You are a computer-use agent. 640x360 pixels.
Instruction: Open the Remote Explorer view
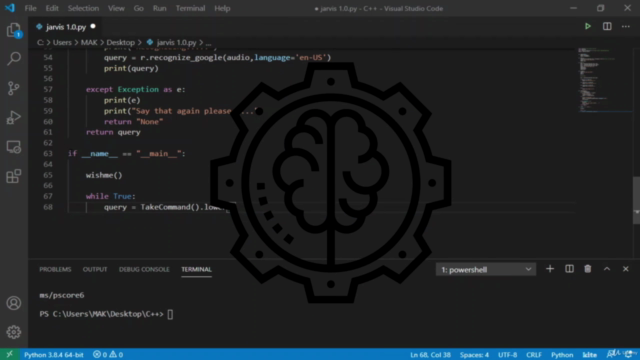[x=13, y=147]
